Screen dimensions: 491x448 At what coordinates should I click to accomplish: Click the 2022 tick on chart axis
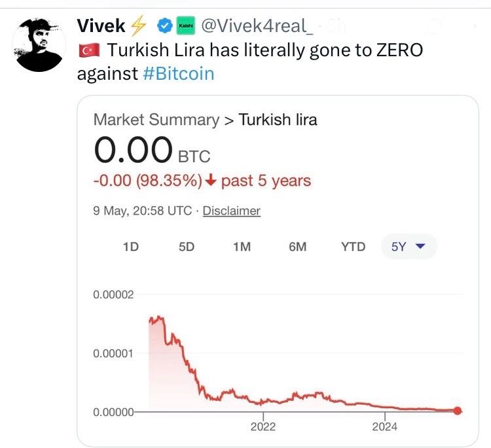(263, 426)
